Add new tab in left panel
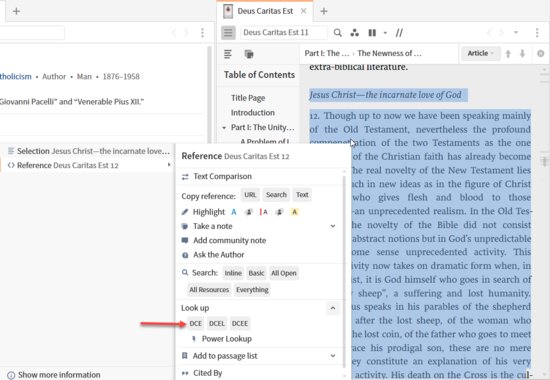 [16, 11]
